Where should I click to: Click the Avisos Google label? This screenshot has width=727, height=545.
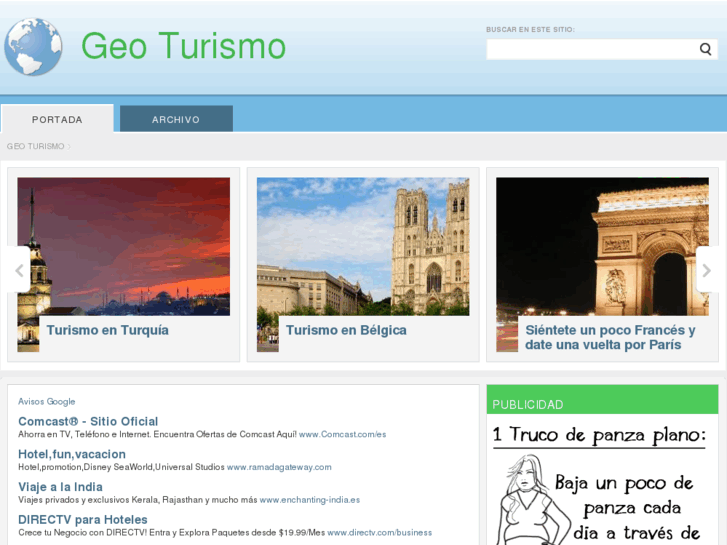click(x=46, y=402)
